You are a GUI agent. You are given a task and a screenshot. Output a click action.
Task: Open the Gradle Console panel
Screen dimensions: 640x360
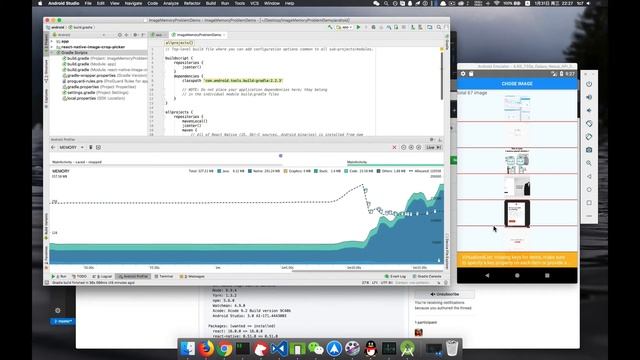[x=427, y=276]
